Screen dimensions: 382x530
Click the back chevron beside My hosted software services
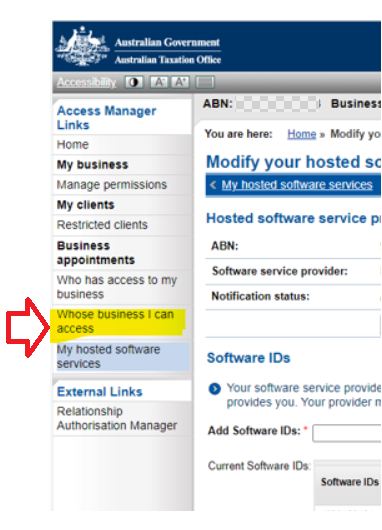(213, 185)
